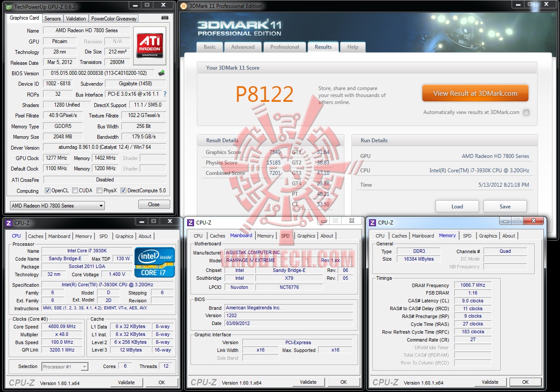The image size is (560, 392).
Task: Toggle the CUDA checkbox
Action: tap(75, 191)
